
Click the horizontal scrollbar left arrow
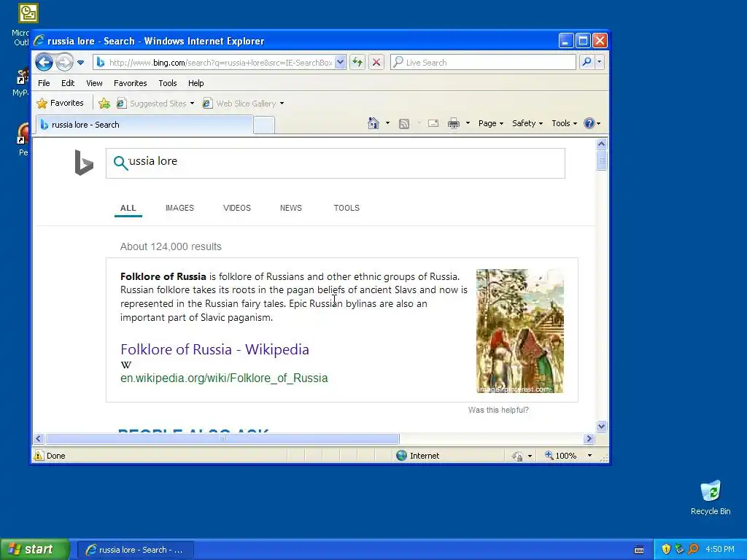[39, 438]
